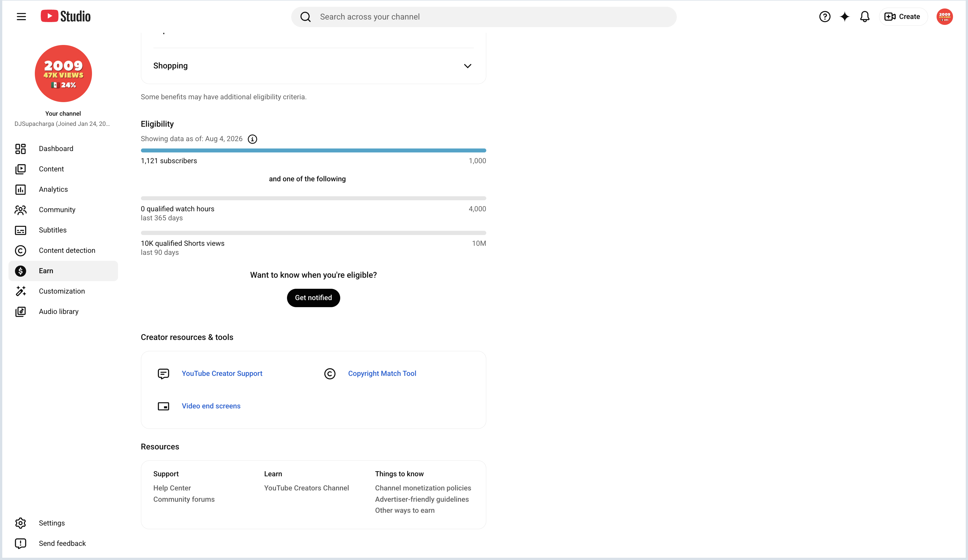The height and width of the screenshot is (560, 968).
Task: Expand the Shopping section chevron
Action: point(467,66)
